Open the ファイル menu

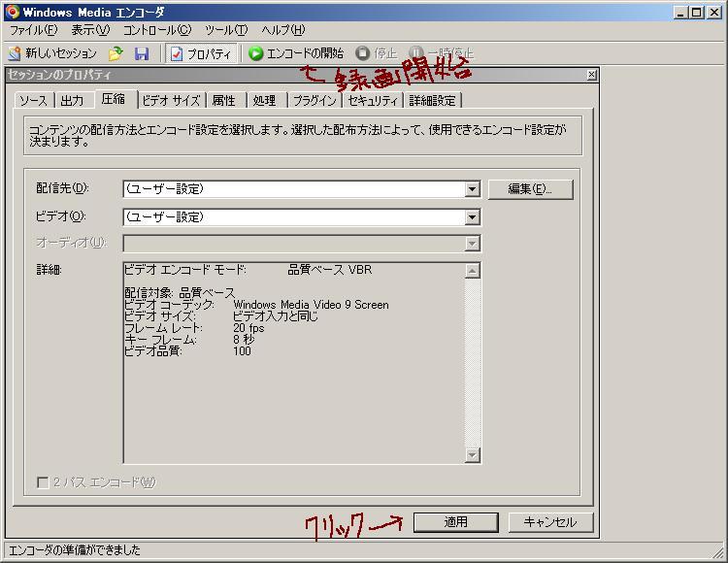(33, 30)
